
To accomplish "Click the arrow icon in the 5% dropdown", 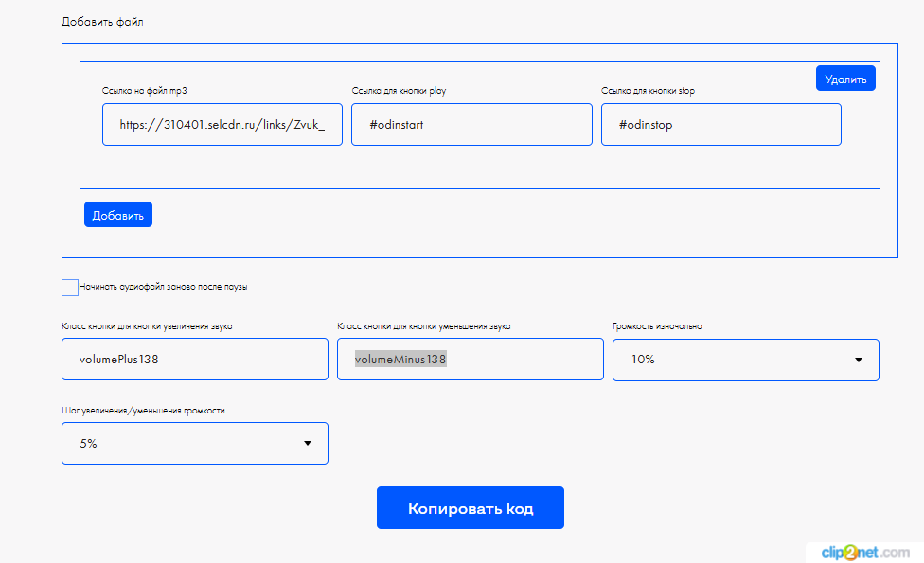I will coord(307,444).
